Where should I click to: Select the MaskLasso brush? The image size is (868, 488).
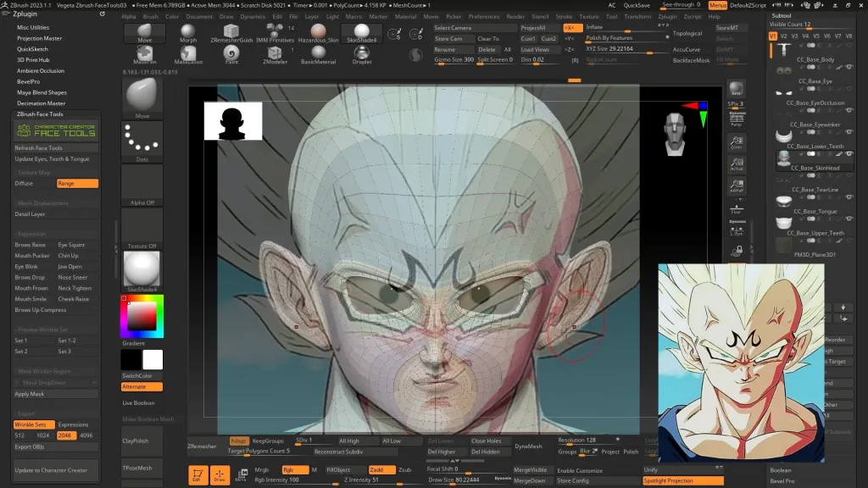[x=187, y=55]
